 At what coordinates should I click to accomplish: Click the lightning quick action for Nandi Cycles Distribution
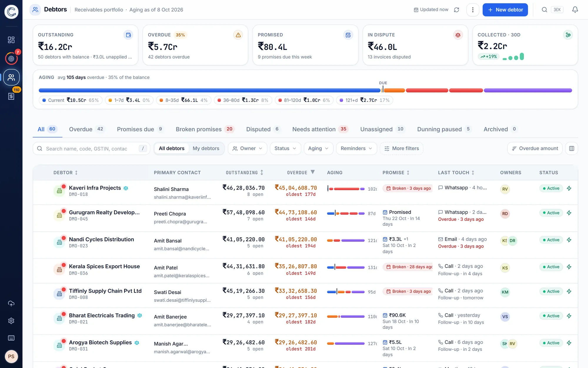[x=569, y=240]
